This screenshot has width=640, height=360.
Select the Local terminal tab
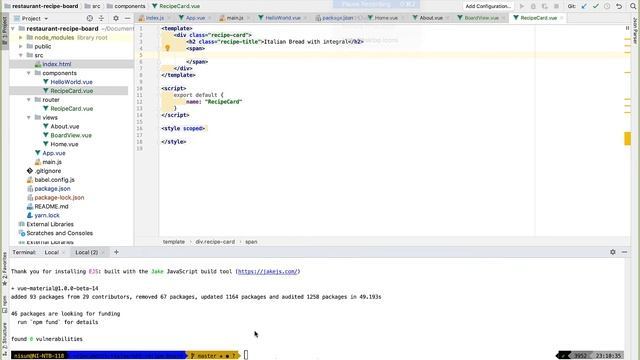click(52, 252)
